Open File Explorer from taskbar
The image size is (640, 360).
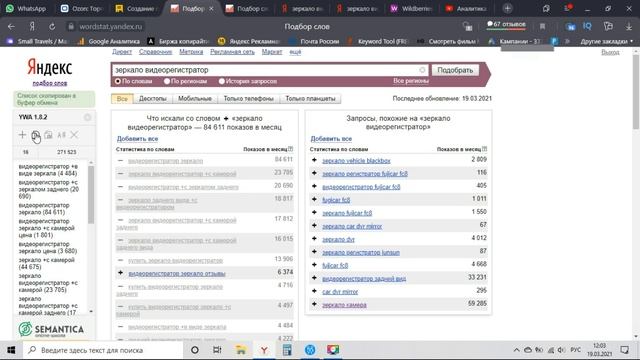[x=241, y=350]
